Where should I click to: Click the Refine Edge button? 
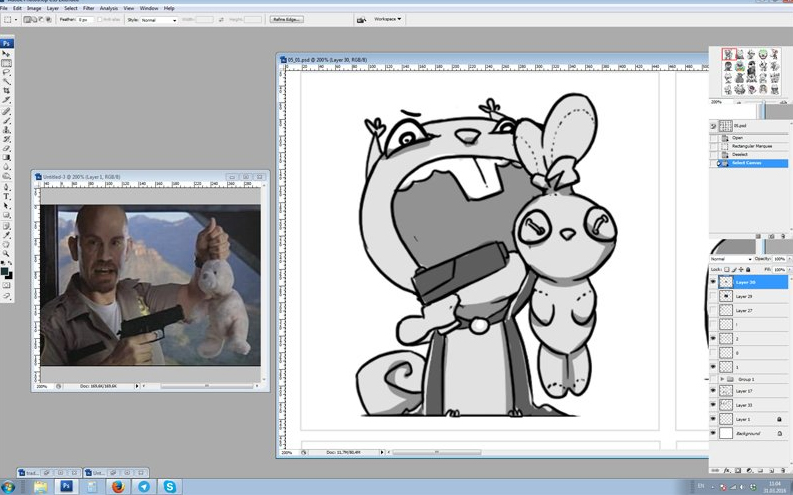point(286,19)
